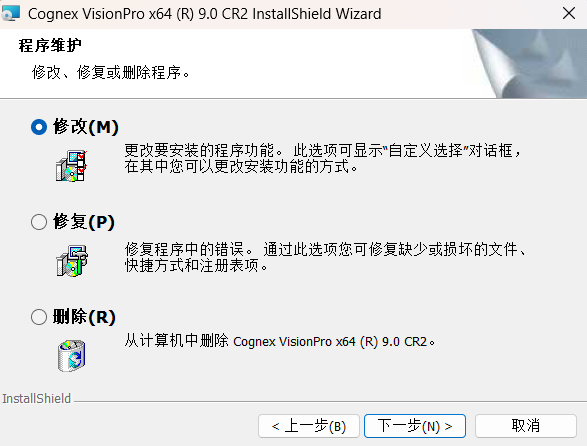Click the page-curl banner graphic in header
Image resolution: width=587 pixels, height=446 pixels.
pyautogui.click(x=529, y=64)
